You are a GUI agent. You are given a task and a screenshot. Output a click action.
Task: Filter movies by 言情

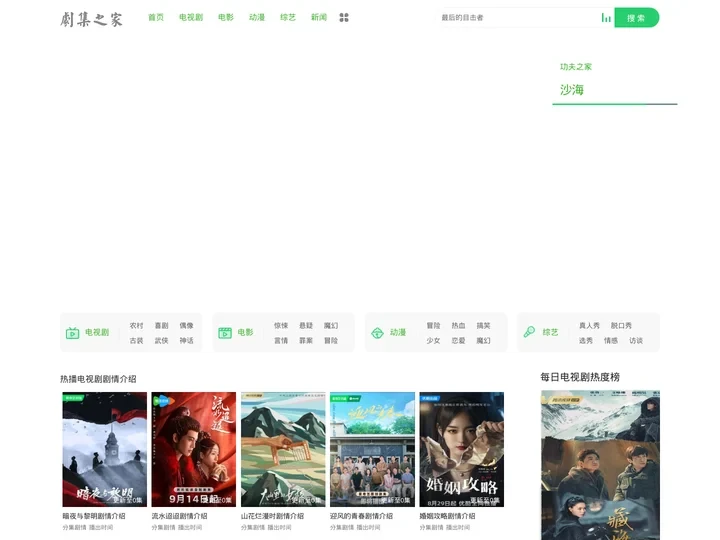pos(281,341)
